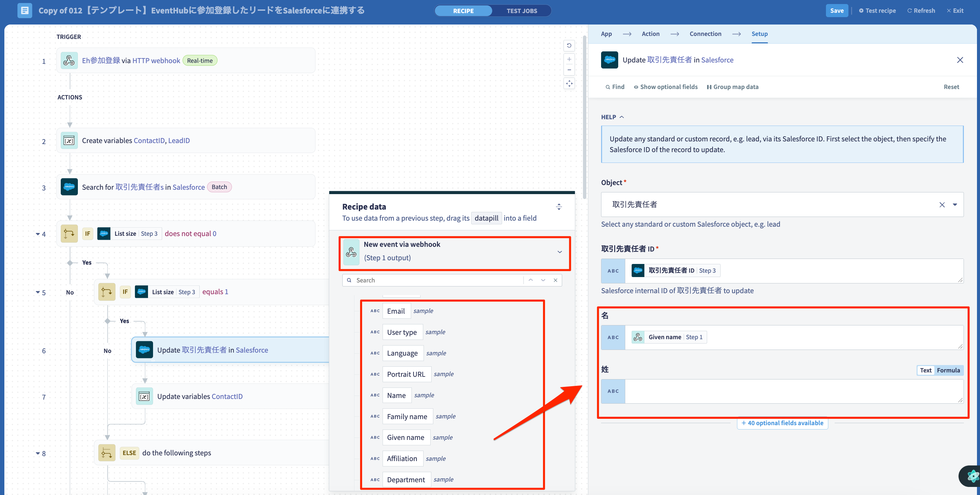Screen dimensions: 980x495
Task: Click the undo/reset canvas icon
Action: click(569, 46)
